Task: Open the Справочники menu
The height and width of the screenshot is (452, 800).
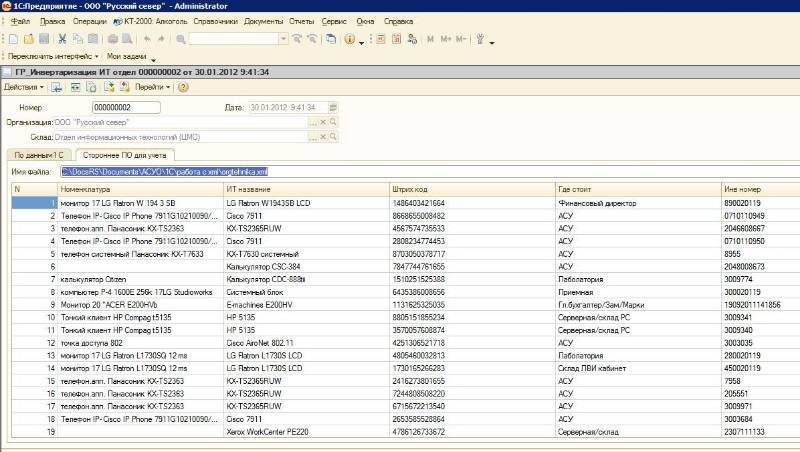Action: [217, 20]
